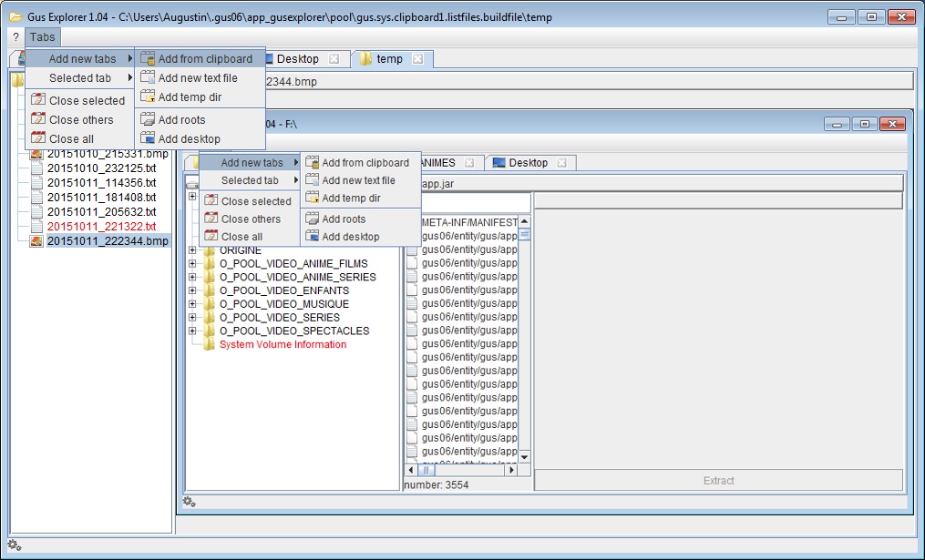Image resolution: width=925 pixels, height=560 pixels.
Task: Click the "number: 3554" count label
Action: coord(437,485)
